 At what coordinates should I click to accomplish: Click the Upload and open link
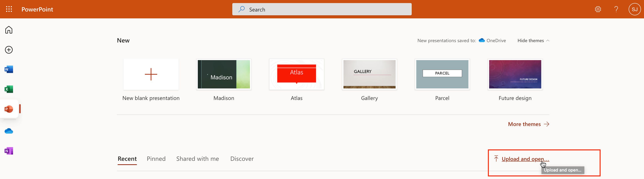click(x=525, y=159)
